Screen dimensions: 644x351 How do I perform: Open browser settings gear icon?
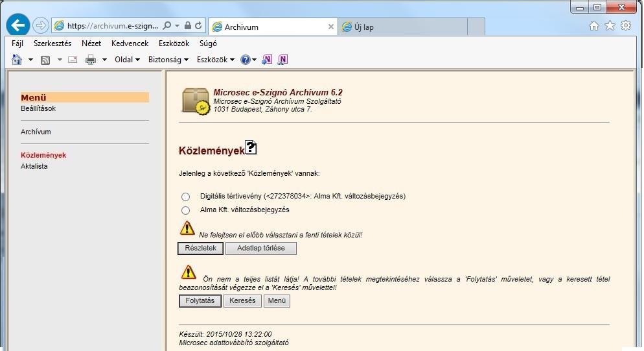pos(626,25)
